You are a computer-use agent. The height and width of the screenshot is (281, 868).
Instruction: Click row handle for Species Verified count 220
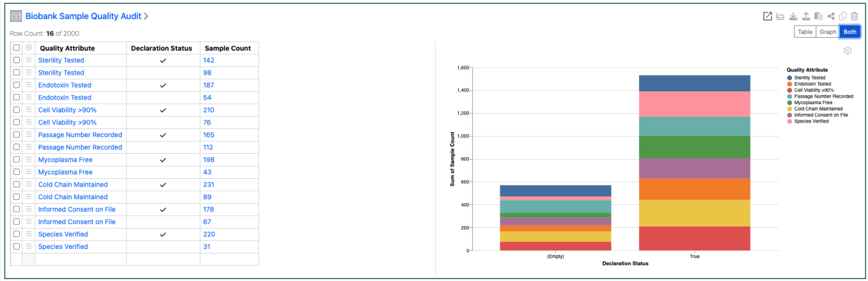pos(29,234)
